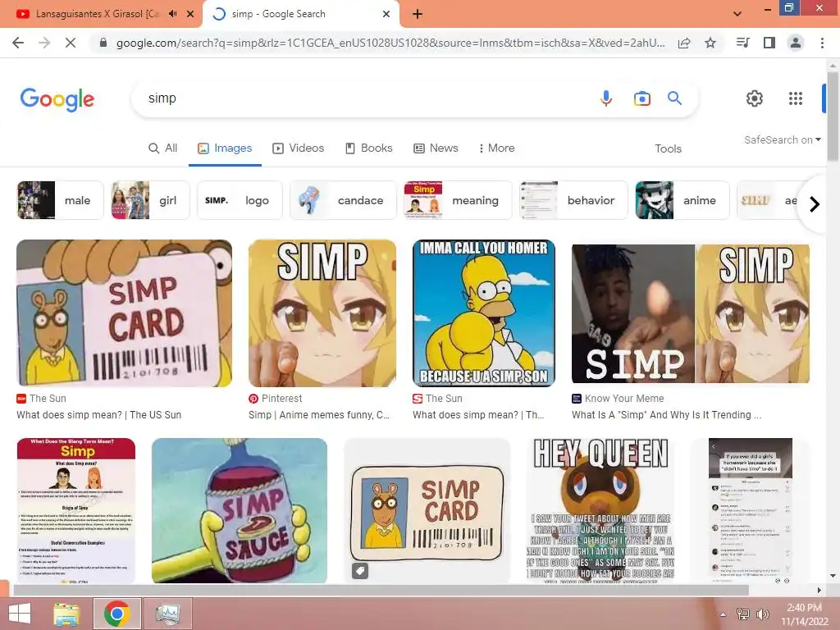Click the simp search input field

(x=364, y=98)
